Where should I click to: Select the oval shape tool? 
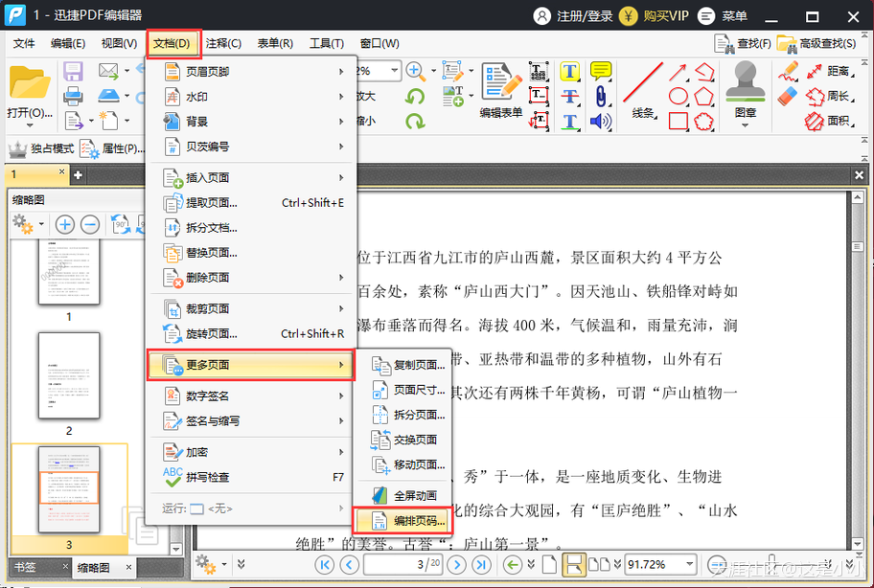point(678,97)
